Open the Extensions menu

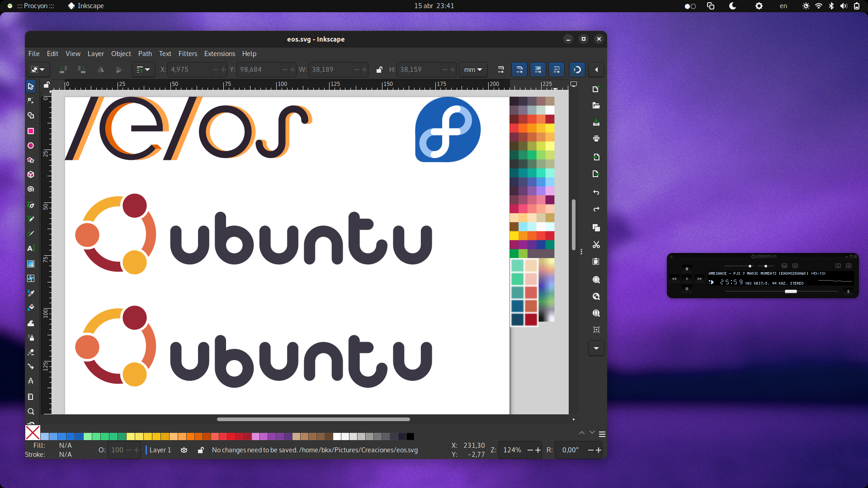[x=219, y=54]
